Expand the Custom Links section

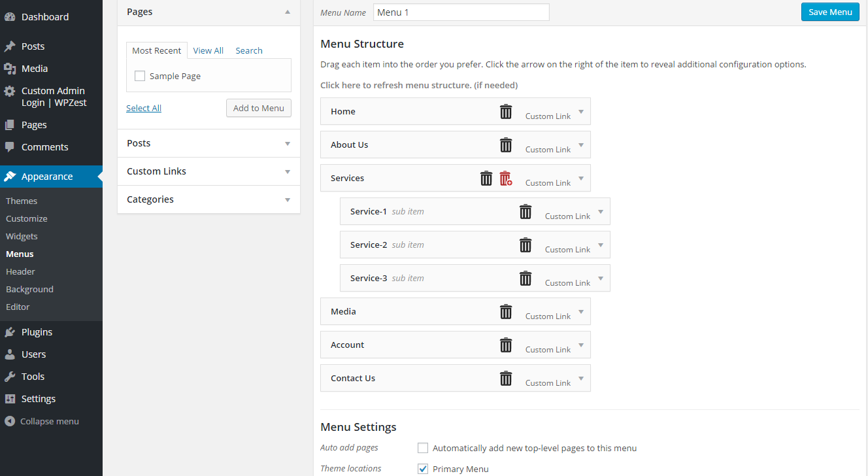[x=209, y=171]
